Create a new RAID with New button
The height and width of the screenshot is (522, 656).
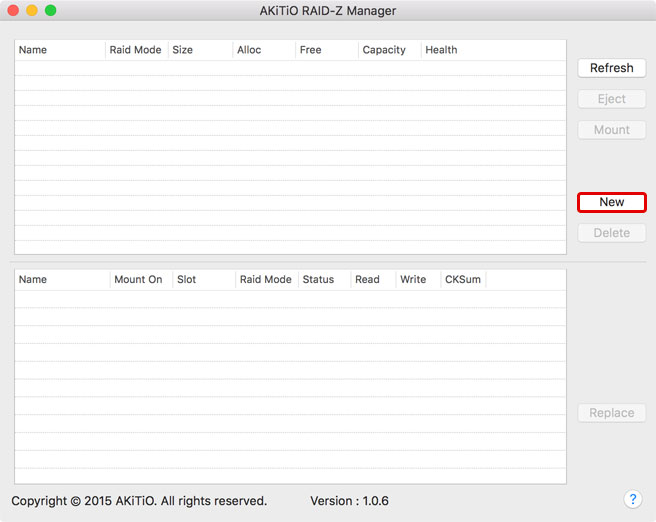[611, 202]
